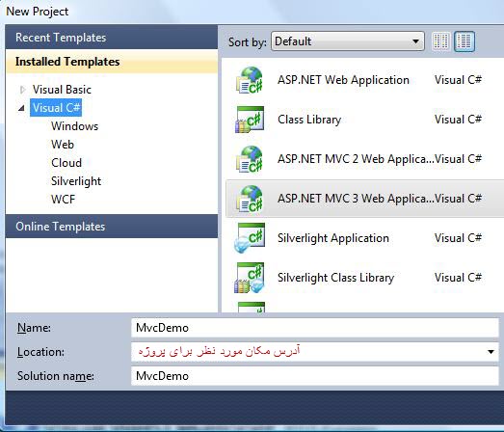Select Silverlight under Visual C#
The height and width of the screenshot is (432, 504).
coord(76,181)
